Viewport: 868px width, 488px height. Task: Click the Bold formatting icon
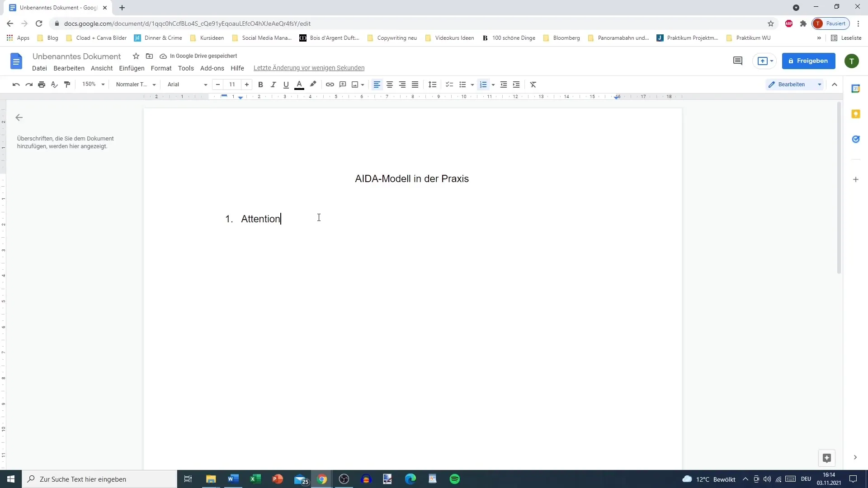pyautogui.click(x=260, y=84)
